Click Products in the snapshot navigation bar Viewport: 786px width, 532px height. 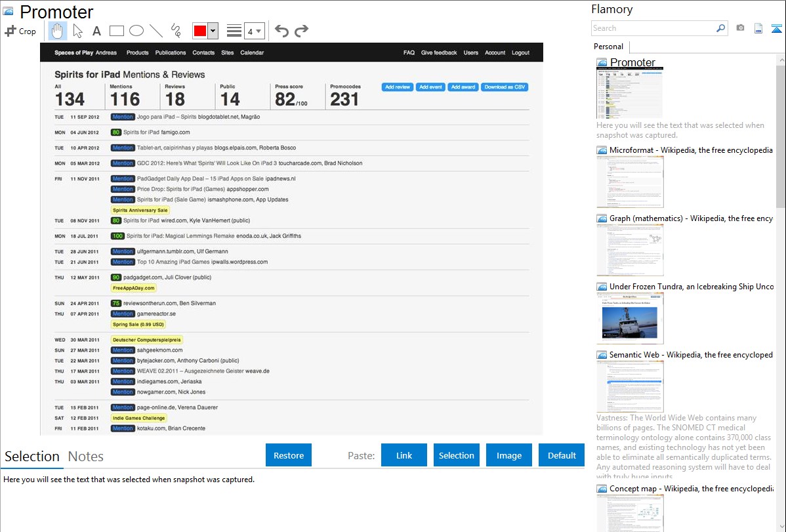[x=137, y=52]
